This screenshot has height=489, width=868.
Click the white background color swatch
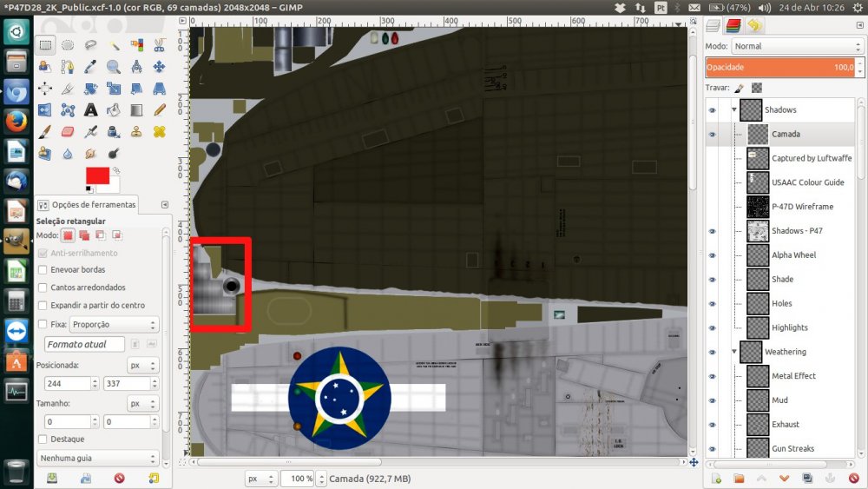pos(114,186)
